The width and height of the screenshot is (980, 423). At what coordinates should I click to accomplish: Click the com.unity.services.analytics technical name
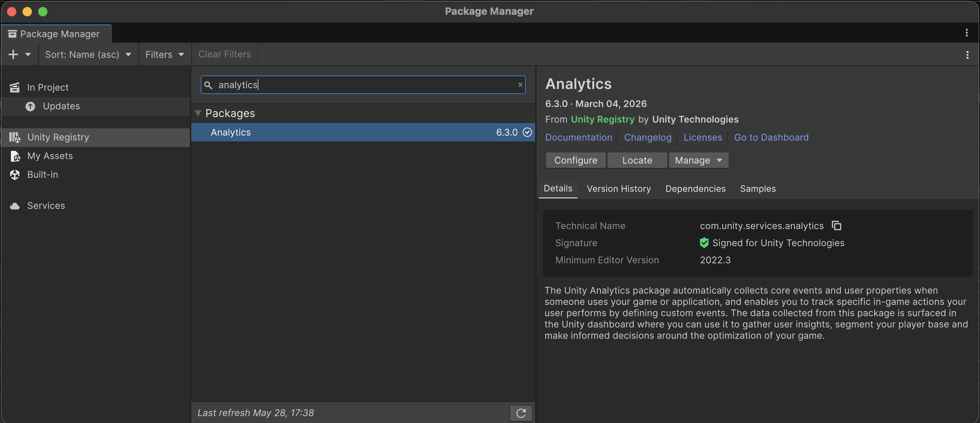(x=762, y=226)
